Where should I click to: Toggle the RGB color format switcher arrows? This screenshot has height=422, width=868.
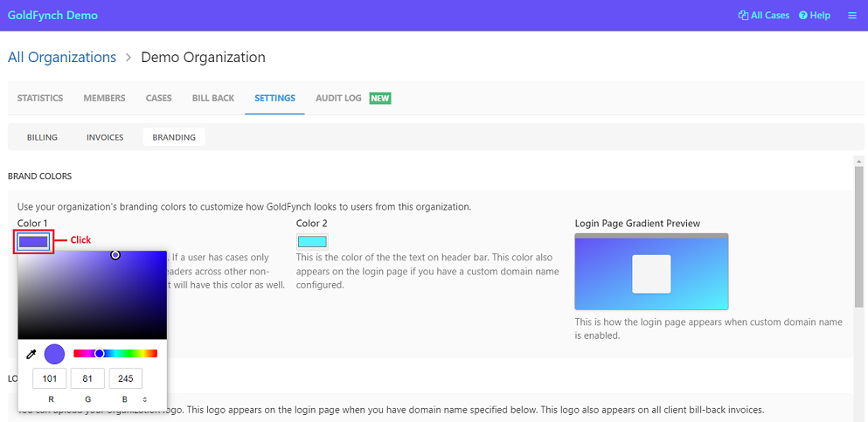click(x=144, y=399)
